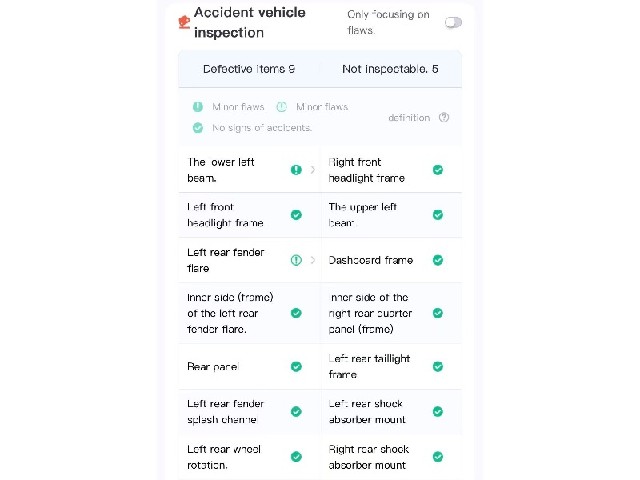Click the definition help question-mark icon
This screenshot has height=480, width=640.
pos(444,118)
